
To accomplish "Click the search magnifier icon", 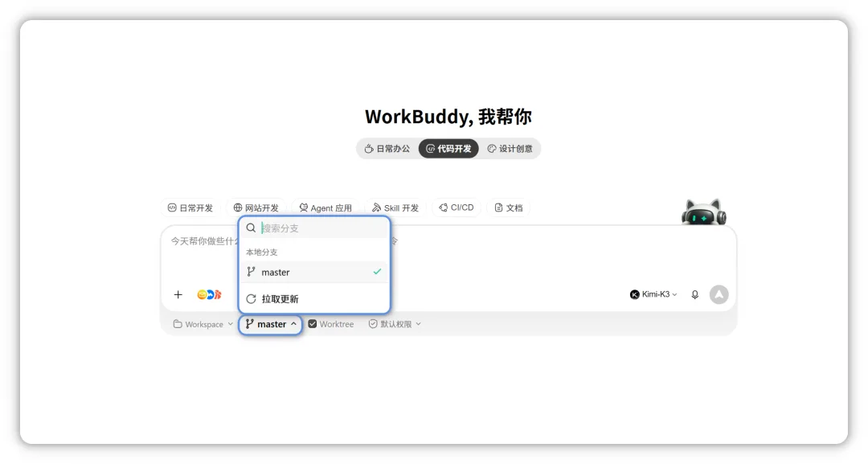I will pos(251,228).
